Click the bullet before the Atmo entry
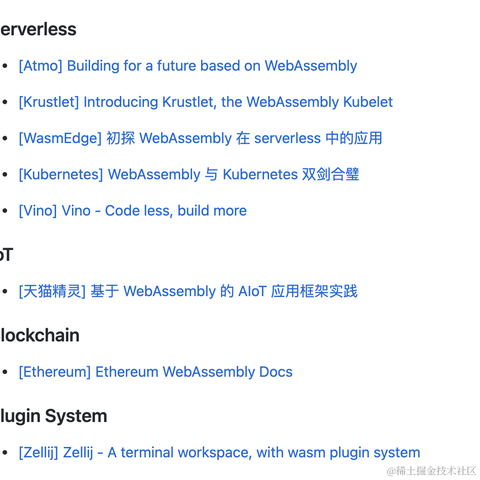This screenshot has height=480, width=480. 5,66
